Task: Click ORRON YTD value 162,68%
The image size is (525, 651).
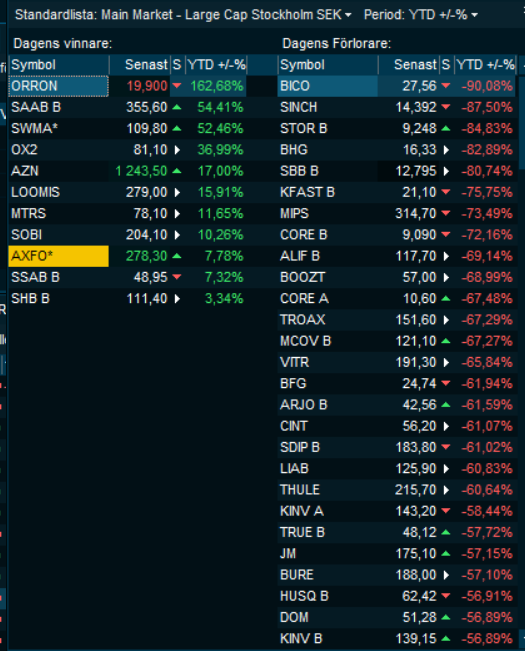Action: click(217, 86)
